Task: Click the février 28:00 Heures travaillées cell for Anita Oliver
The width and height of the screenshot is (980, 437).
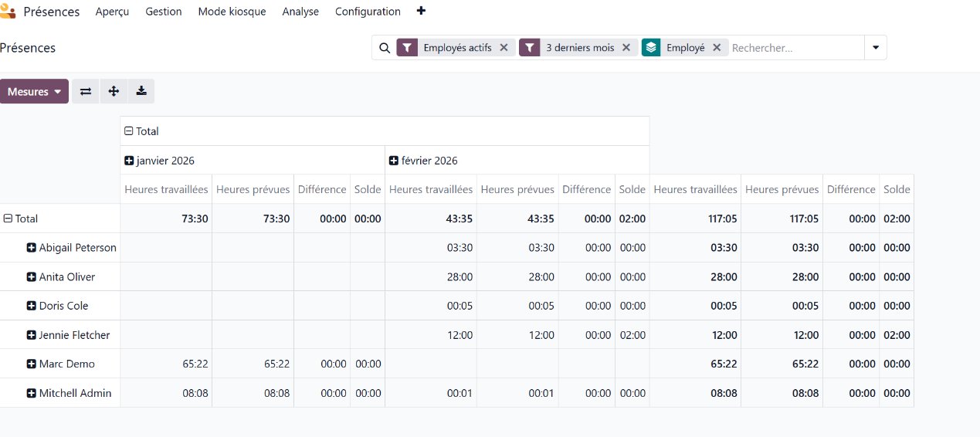Action: click(430, 277)
